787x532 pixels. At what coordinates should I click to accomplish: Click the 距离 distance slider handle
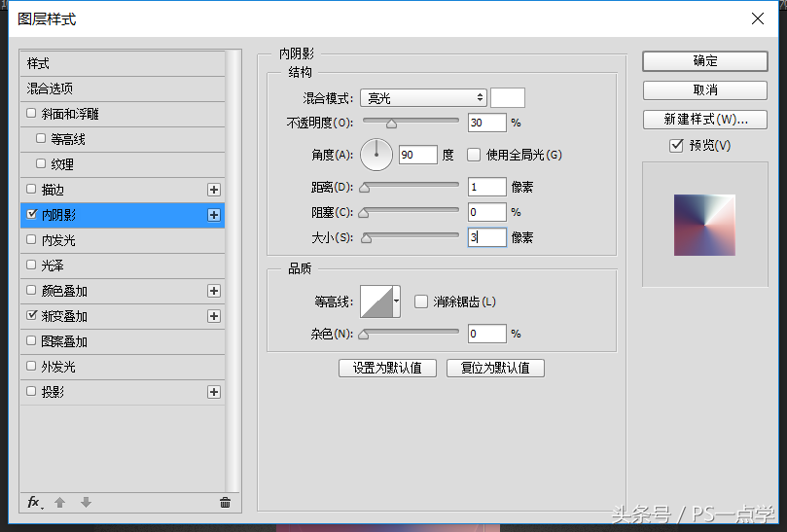tap(365, 188)
